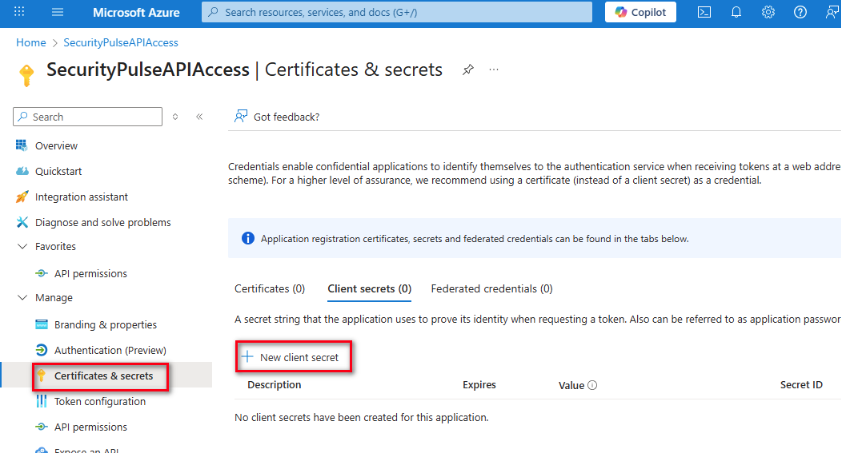Click the Value column info icon

click(592, 385)
